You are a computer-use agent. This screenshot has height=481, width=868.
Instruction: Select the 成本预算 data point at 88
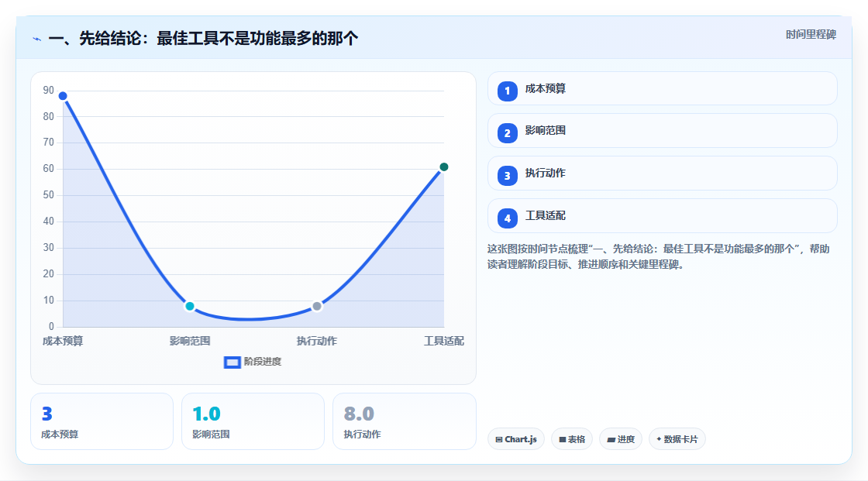pos(63,96)
